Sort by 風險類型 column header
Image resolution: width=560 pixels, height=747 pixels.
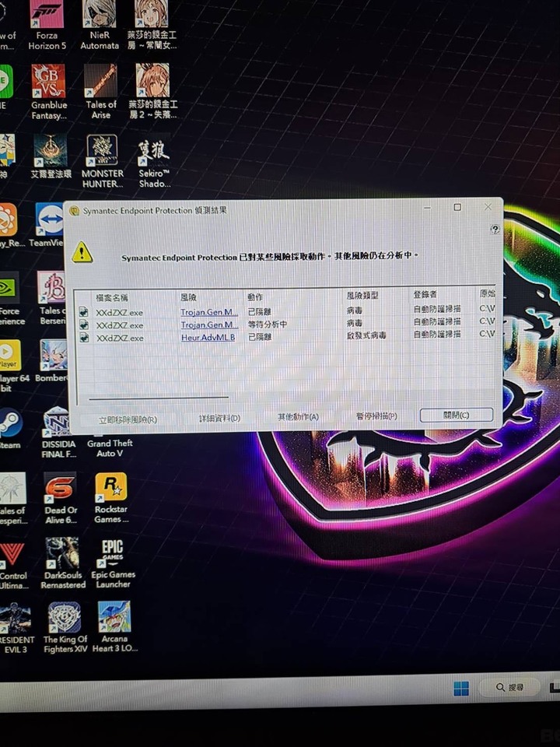point(362,296)
